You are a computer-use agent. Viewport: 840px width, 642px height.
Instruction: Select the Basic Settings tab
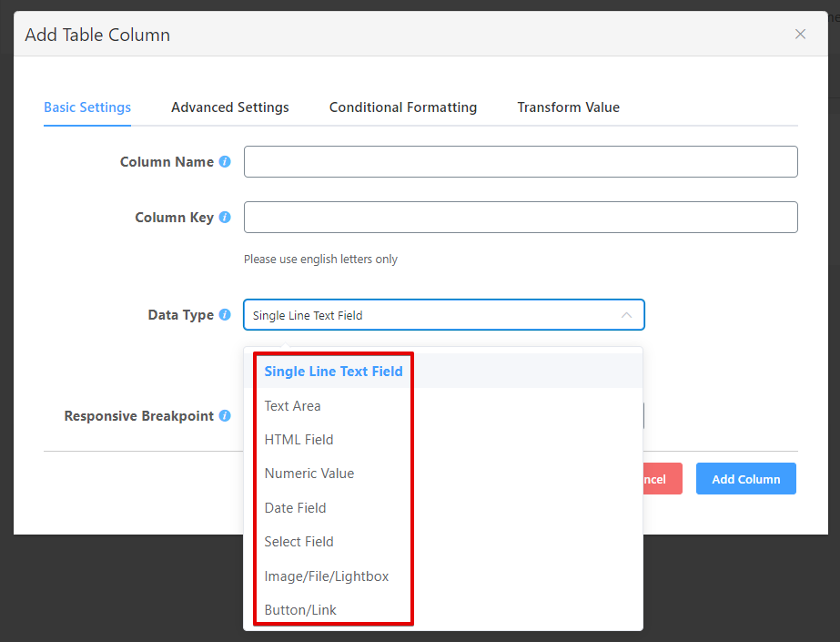(x=87, y=107)
